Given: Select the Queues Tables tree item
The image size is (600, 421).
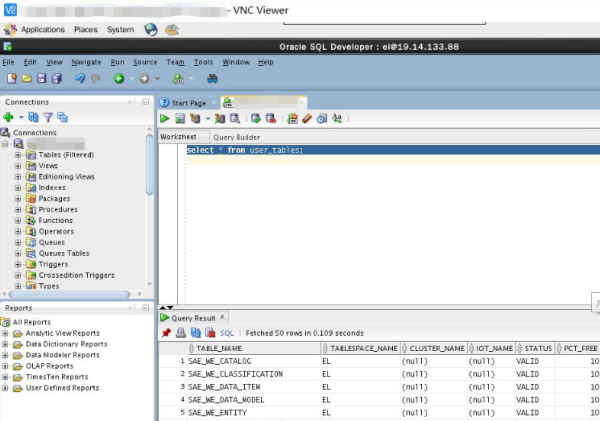Looking at the screenshot, I should click(x=64, y=253).
